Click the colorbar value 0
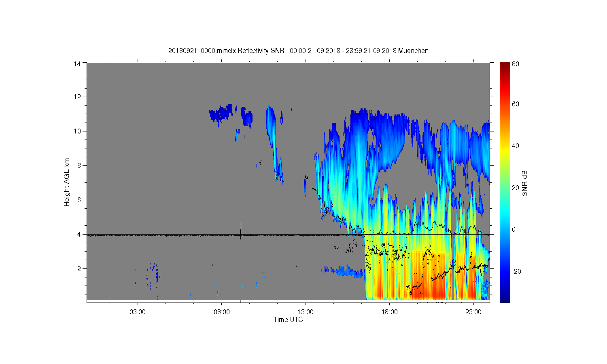Image resolution: width=607 pixels, height=364 pixels. [x=514, y=229]
